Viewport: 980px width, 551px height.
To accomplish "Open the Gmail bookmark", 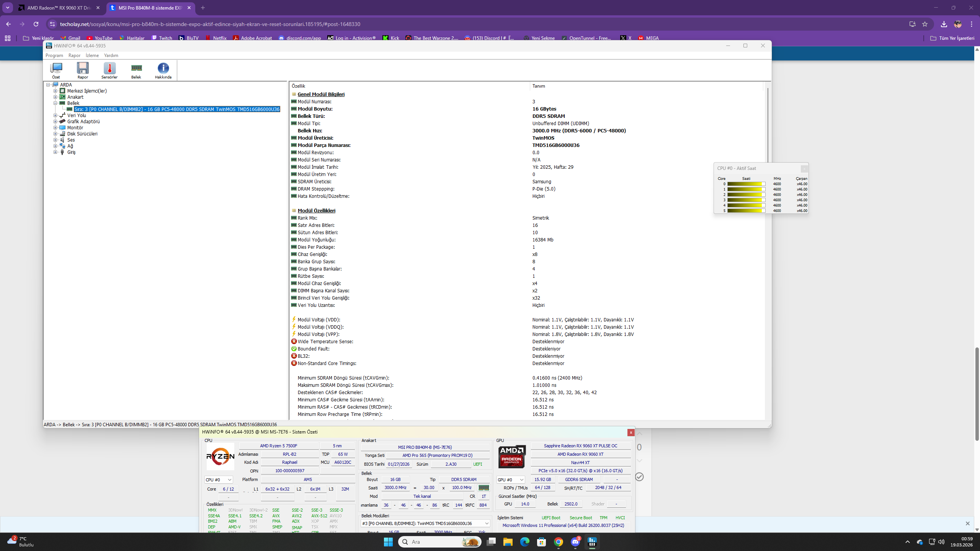I will [71, 38].
